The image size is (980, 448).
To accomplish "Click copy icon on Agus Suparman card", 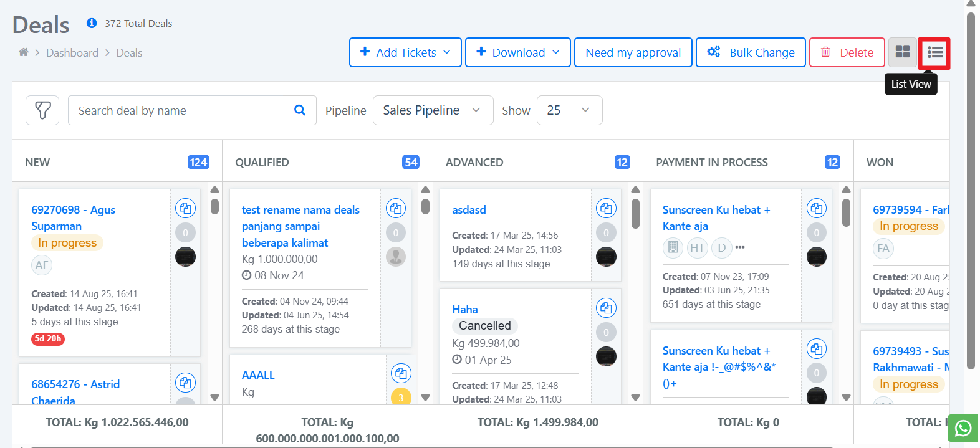I will click(x=185, y=208).
